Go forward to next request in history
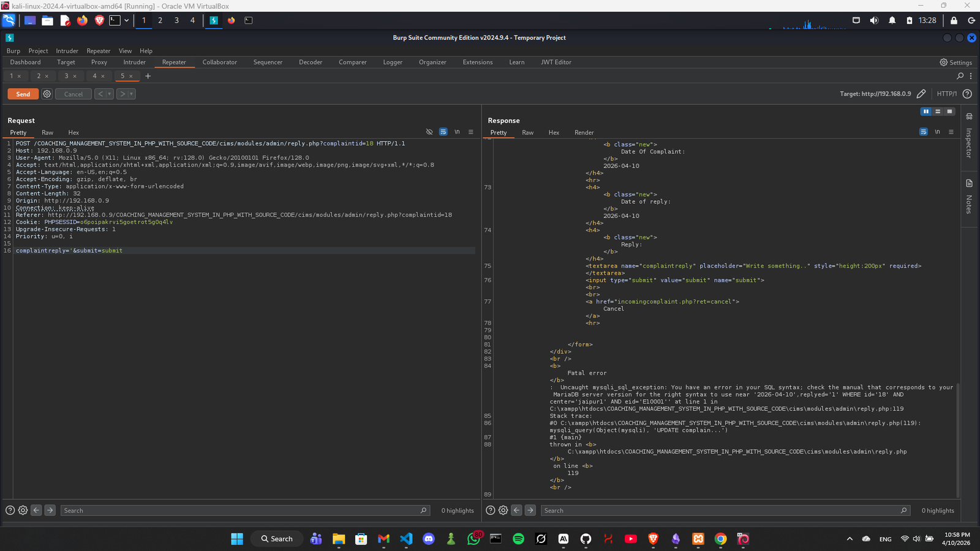The width and height of the screenshot is (980, 551). tap(122, 94)
